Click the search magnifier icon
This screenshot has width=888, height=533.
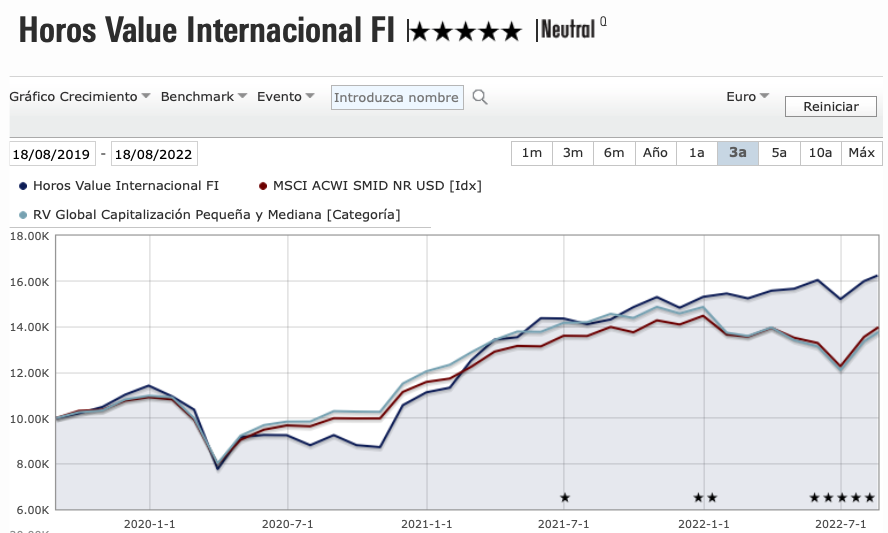click(x=480, y=97)
